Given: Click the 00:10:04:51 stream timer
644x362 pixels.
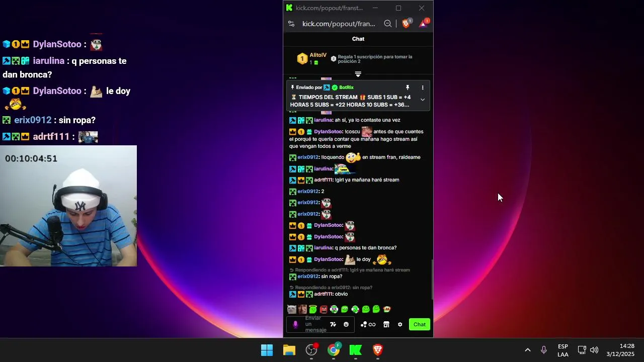Looking at the screenshot, I should tap(31, 158).
